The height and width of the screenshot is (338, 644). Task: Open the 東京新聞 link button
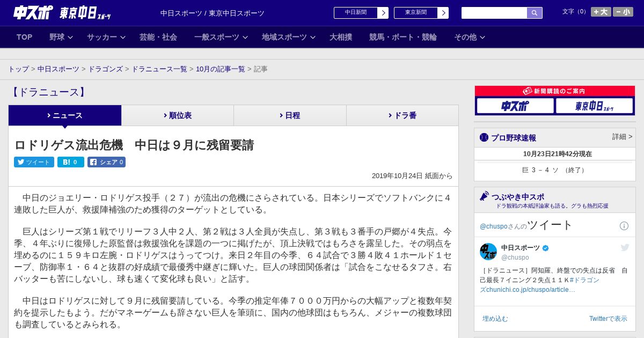pos(416,13)
